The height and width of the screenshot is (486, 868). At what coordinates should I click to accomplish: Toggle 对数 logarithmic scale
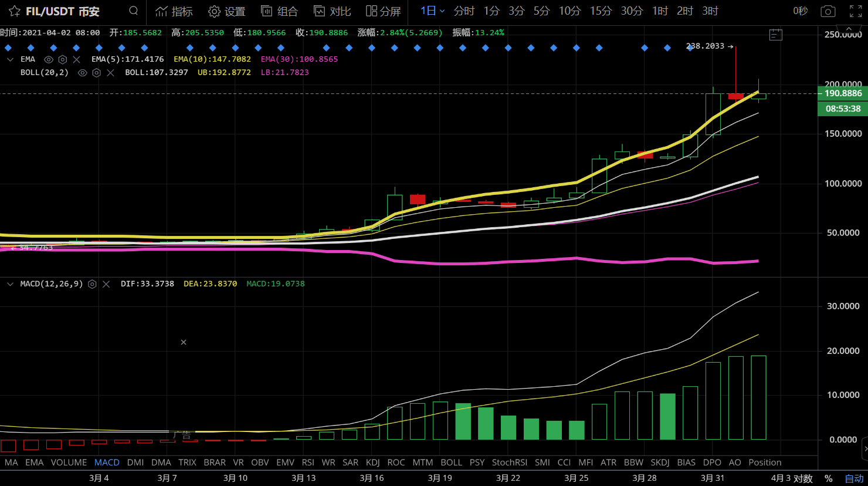[803, 478]
